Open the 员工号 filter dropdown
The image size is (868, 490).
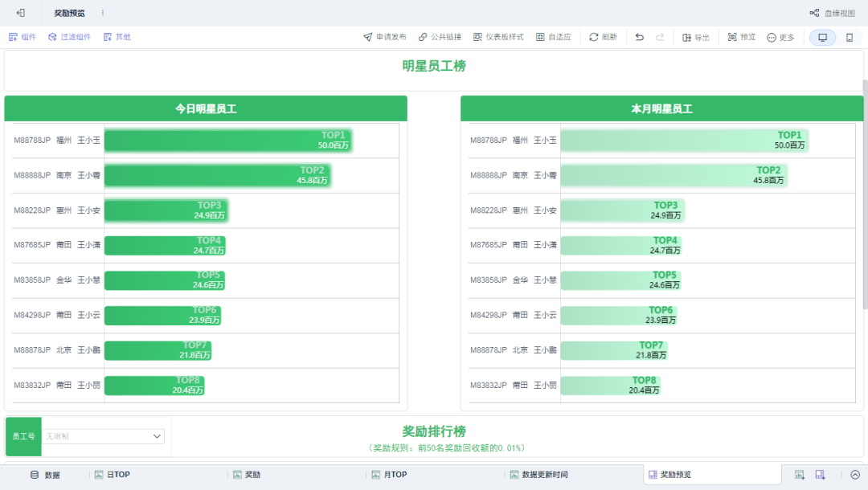(104, 436)
